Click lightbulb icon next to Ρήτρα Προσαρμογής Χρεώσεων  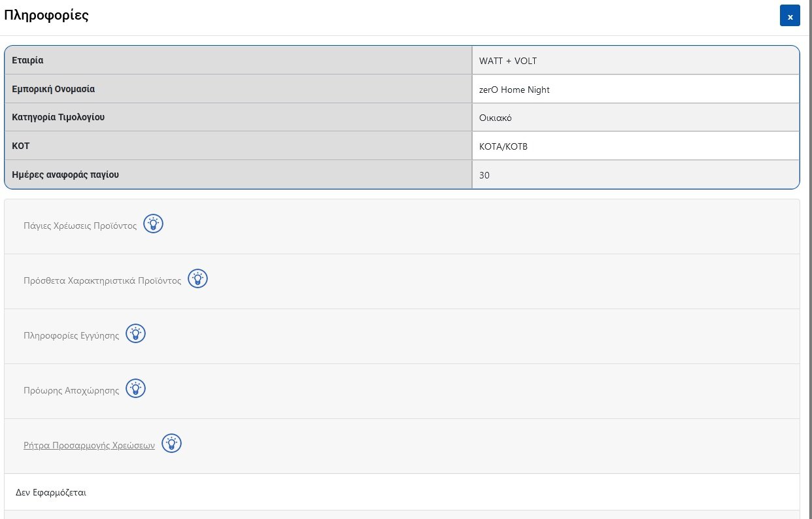pyautogui.click(x=171, y=443)
